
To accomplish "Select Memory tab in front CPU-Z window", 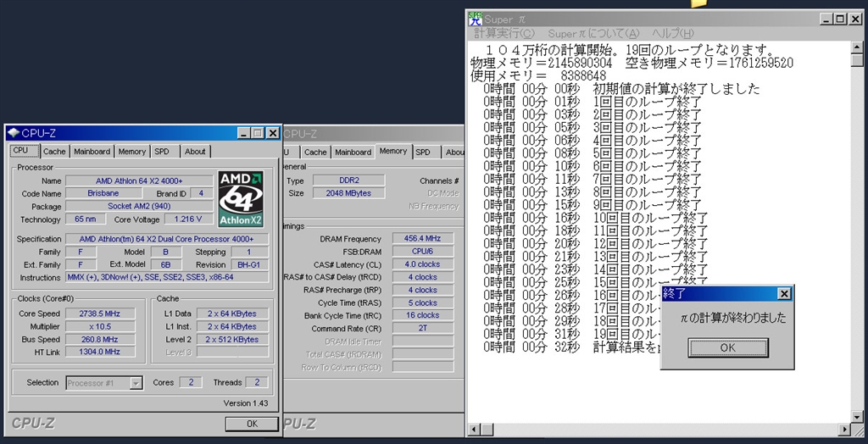I will click(x=131, y=151).
